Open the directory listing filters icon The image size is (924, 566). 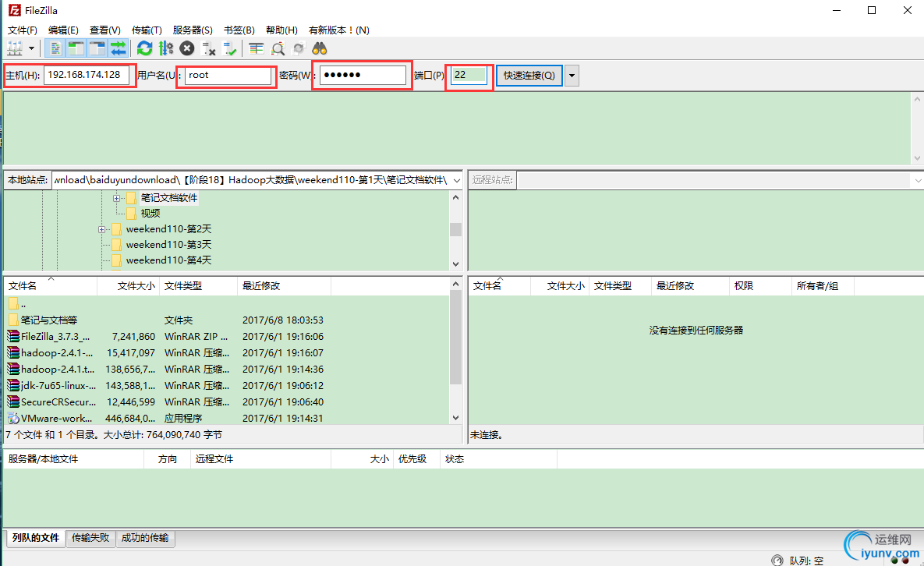point(256,48)
